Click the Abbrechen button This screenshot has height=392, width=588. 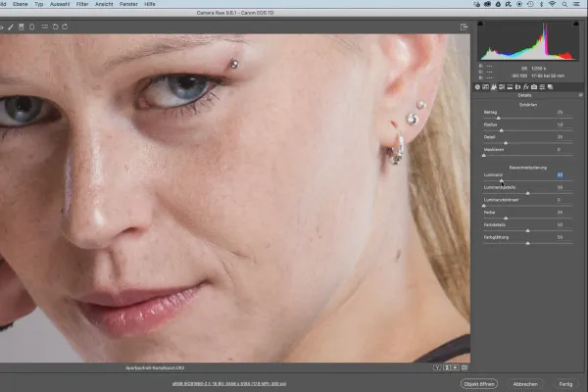[525, 384]
